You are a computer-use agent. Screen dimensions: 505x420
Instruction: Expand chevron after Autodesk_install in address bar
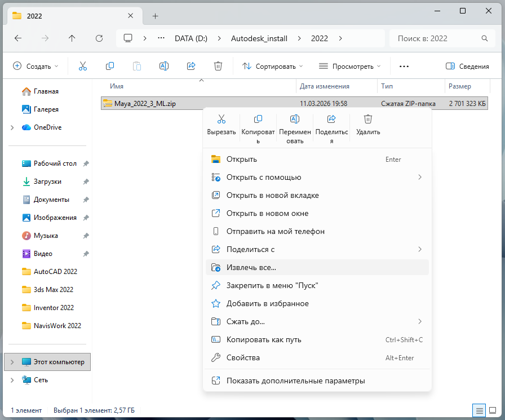click(x=299, y=38)
